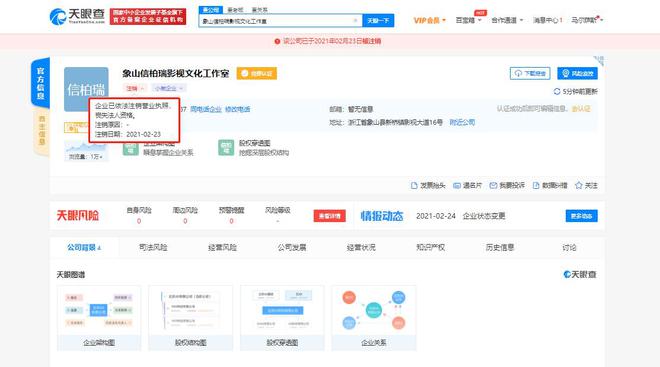Switch to the 经营状况 tab
This screenshot has height=367, width=660.
[x=361, y=247]
